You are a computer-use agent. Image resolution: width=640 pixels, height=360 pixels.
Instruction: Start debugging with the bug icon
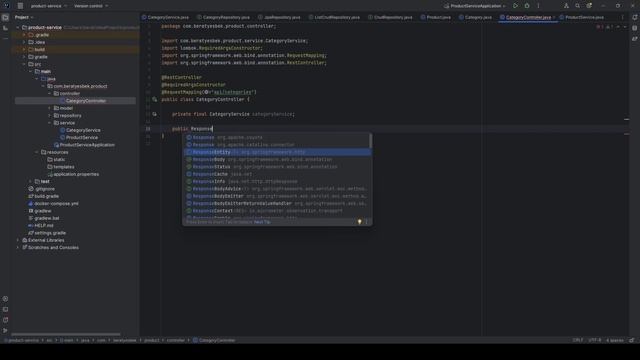pyautogui.click(x=527, y=6)
